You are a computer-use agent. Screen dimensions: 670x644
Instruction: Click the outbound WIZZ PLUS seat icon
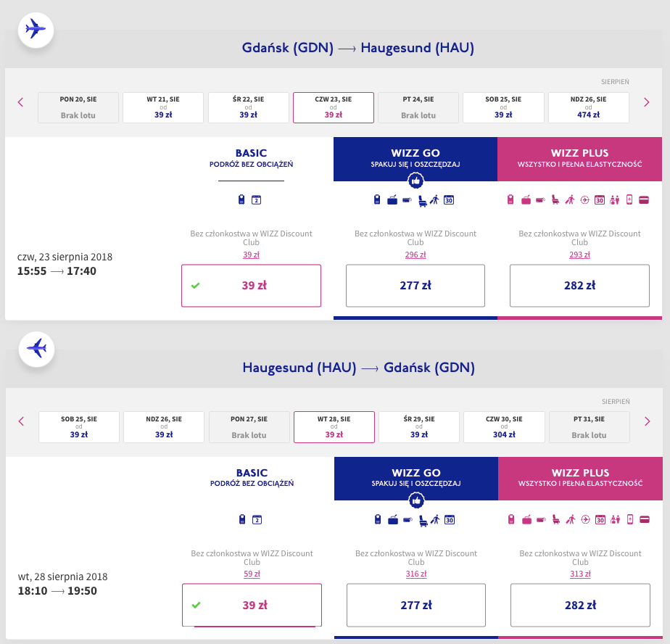click(555, 199)
